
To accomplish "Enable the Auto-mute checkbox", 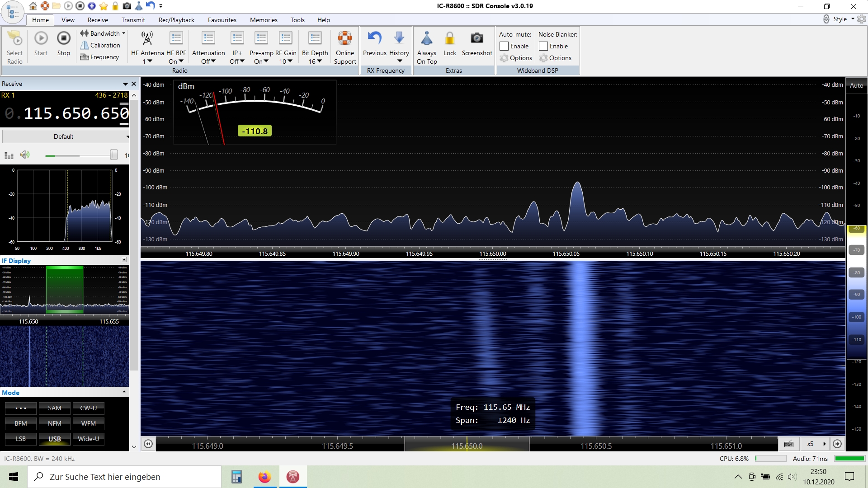I will click(x=504, y=46).
